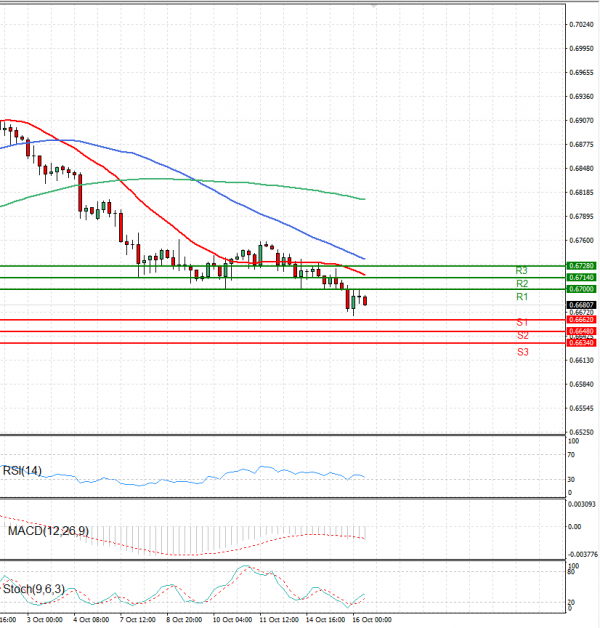Image resolution: width=600 pixels, height=628 pixels.
Task: Select the RSI(14) indicator label
Action: point(22,471)
